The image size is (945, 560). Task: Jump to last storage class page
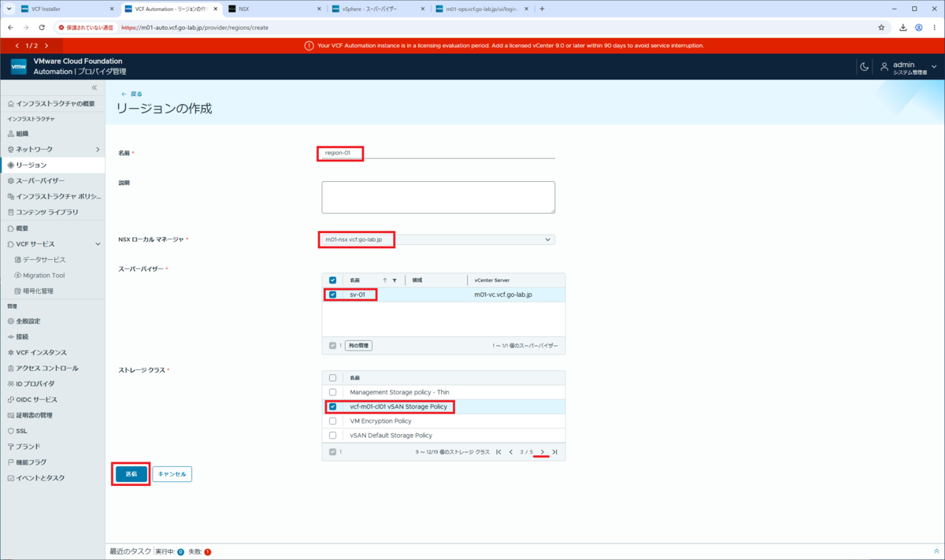point(554,452)
